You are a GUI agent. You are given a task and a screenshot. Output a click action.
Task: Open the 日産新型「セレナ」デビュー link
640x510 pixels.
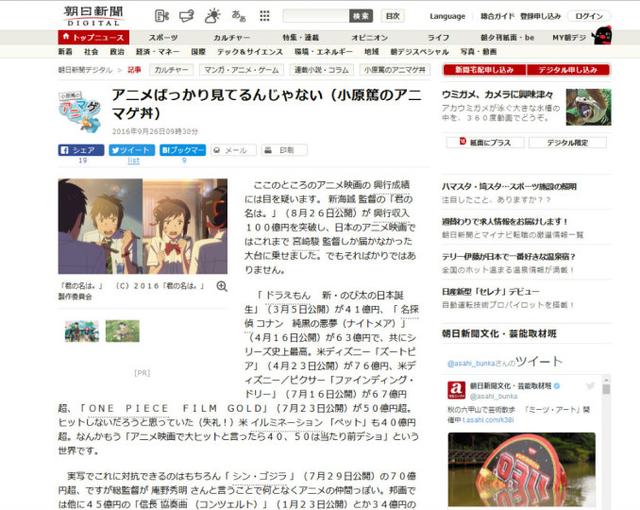point(491,292)
